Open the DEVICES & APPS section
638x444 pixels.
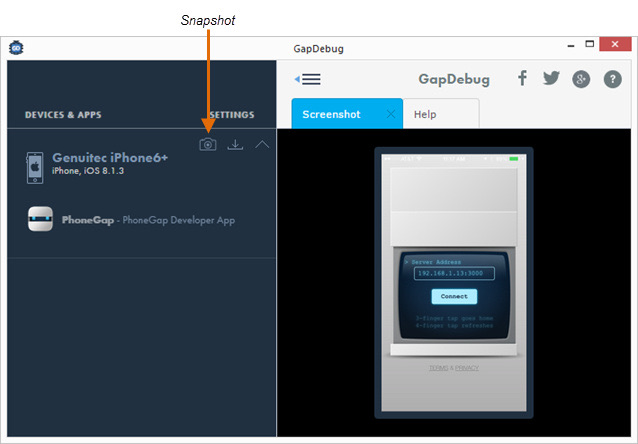[63, 115]
